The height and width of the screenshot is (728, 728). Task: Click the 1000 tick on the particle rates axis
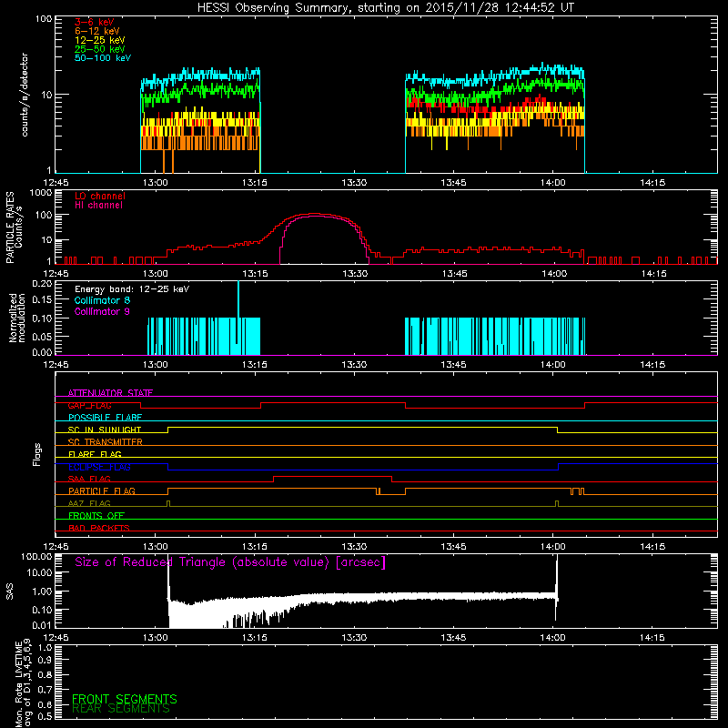pyautogui.click(x=41, y=193)
